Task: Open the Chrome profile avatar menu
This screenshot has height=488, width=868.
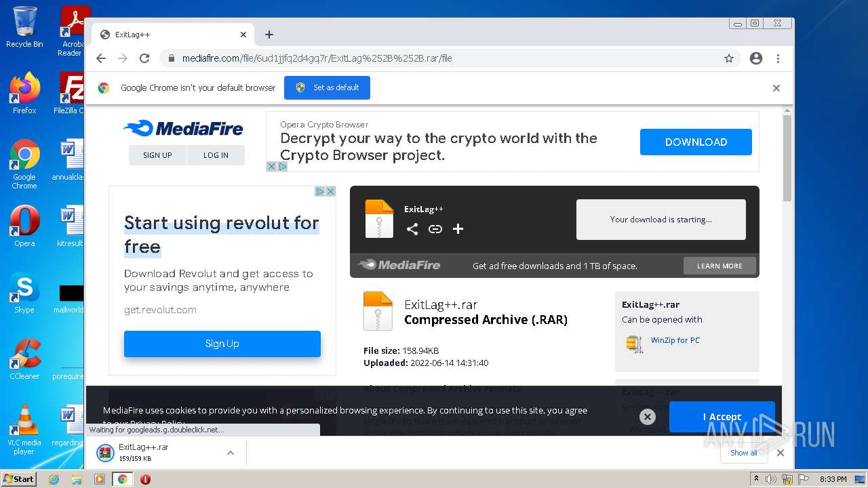Action: coord(756,58)
